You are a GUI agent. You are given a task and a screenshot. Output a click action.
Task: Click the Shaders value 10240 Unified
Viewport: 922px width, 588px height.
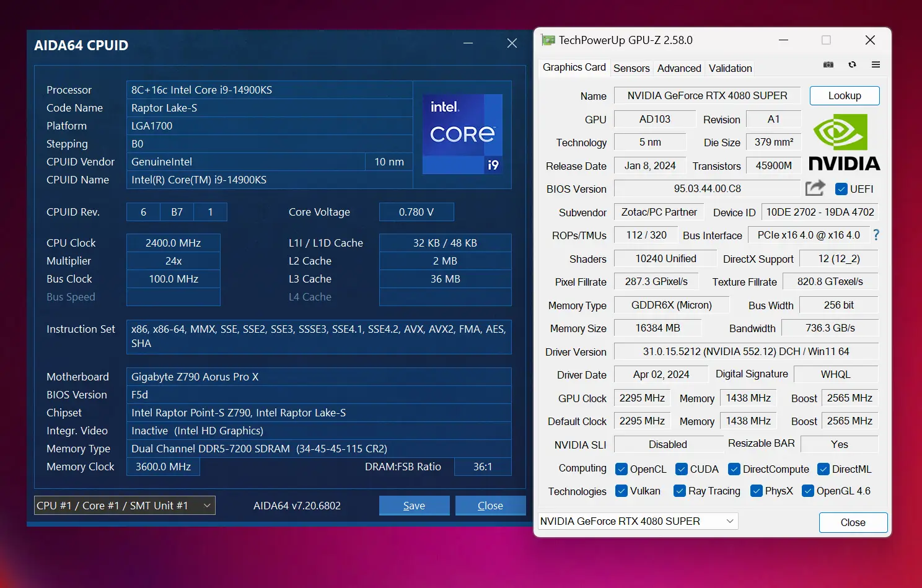tap(666, 258)
